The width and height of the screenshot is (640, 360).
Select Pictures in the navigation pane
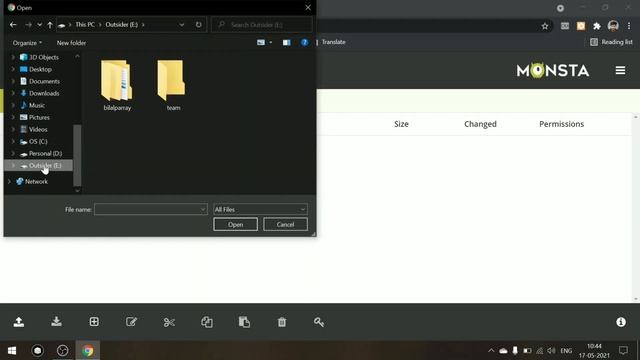point(39,118)
